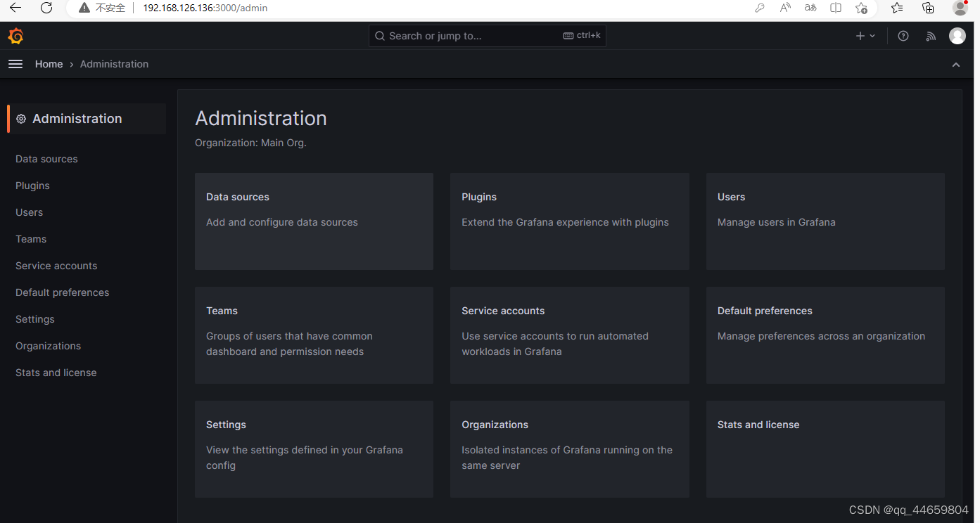Select Settings in the sidebar
The image size is (980, 523).
point(34,319)
